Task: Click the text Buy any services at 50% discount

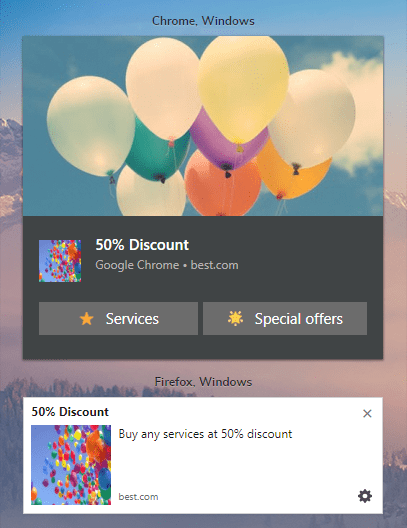Action: click(x=205, y=434)
